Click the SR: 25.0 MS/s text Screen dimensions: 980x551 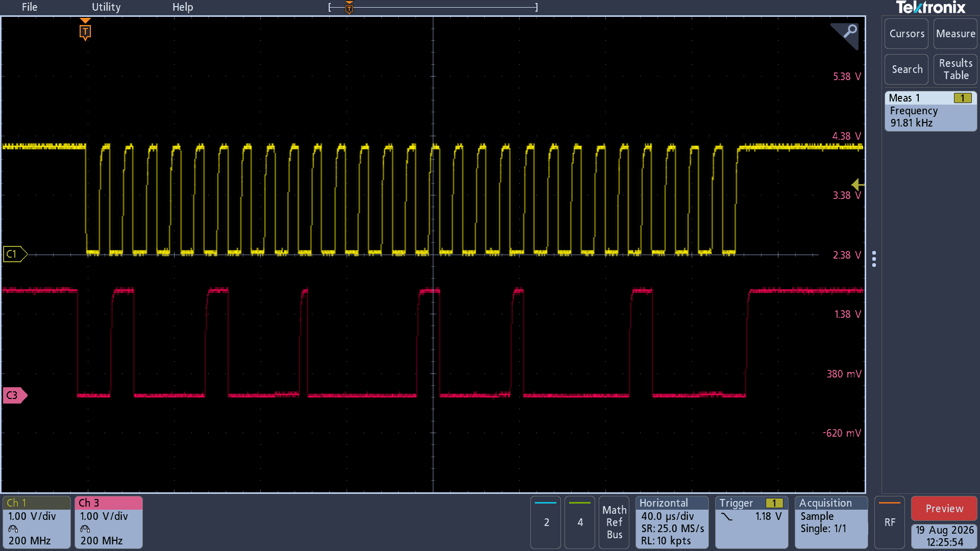pos(673,529)
